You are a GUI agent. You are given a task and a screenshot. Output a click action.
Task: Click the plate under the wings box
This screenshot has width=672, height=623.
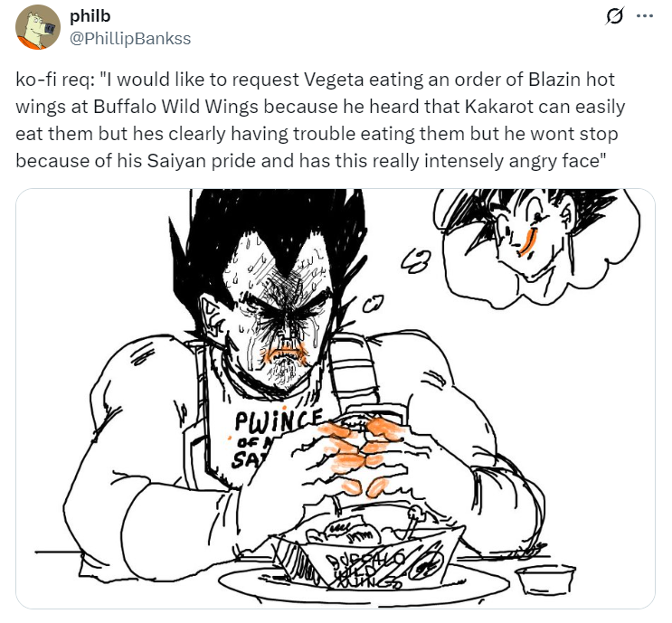[364, 582]
